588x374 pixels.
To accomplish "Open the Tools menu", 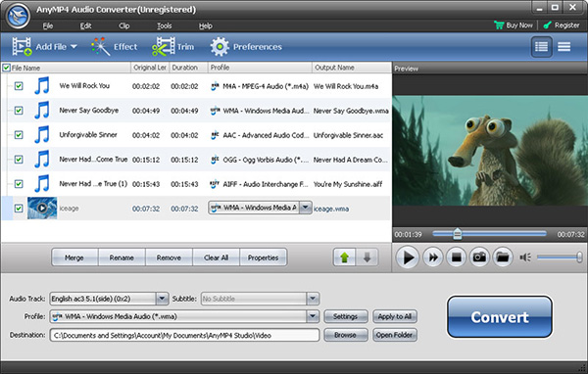I will (x=165, y=25).
